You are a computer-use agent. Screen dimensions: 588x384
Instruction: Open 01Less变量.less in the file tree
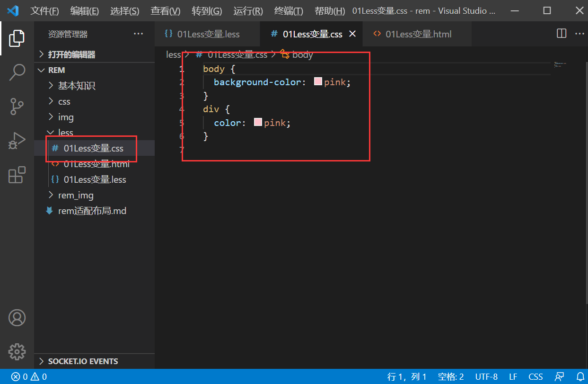click(x=94, y=179)
